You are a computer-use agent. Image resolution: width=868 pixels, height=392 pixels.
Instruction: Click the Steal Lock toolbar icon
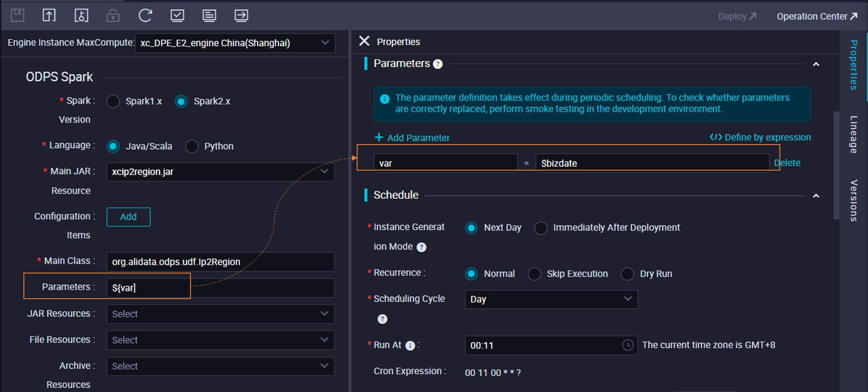[x=81, y=16]
